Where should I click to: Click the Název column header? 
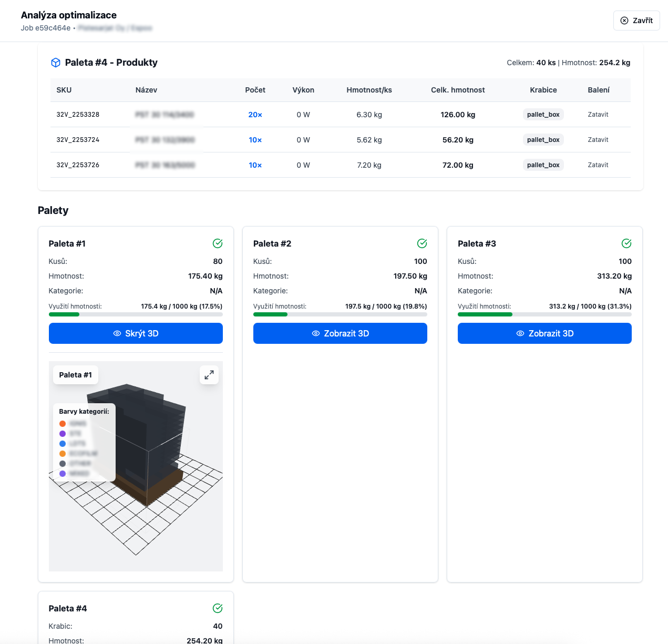click(x=146, y=90)
